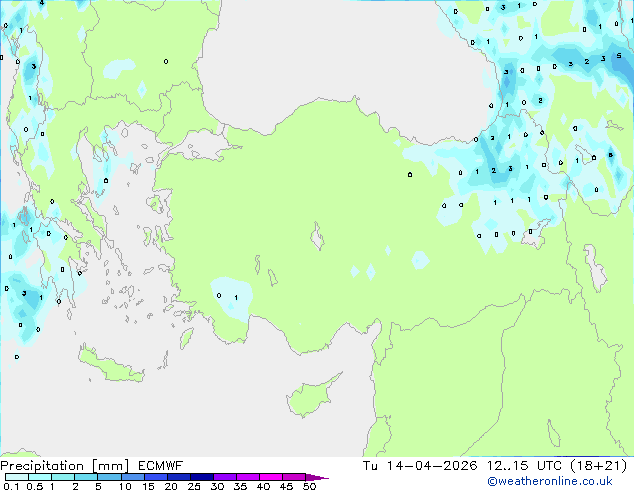Click the "(18+21)" forecast step text

click(x=598, y=466)
